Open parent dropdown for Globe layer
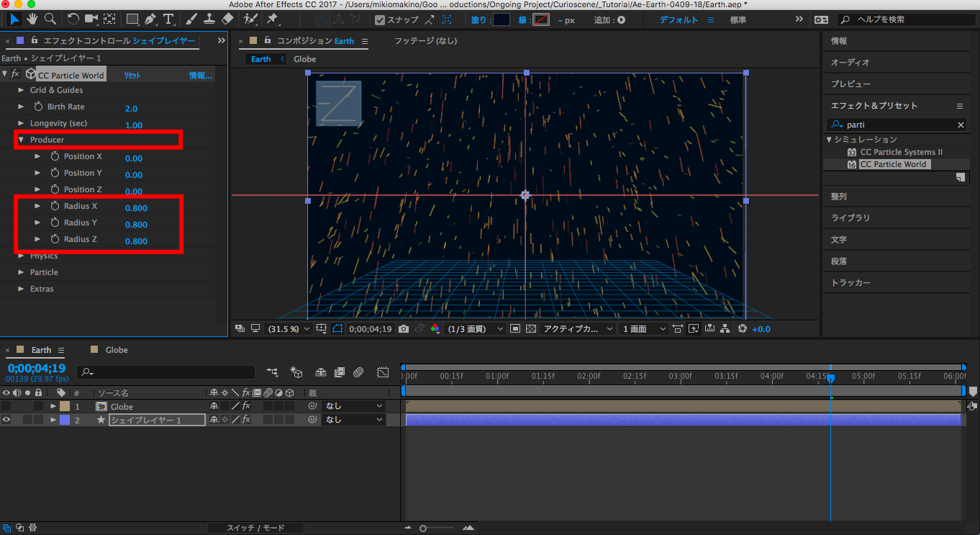Screen dimensions: 980x535 pyautogui.click(x=353, y=406)
